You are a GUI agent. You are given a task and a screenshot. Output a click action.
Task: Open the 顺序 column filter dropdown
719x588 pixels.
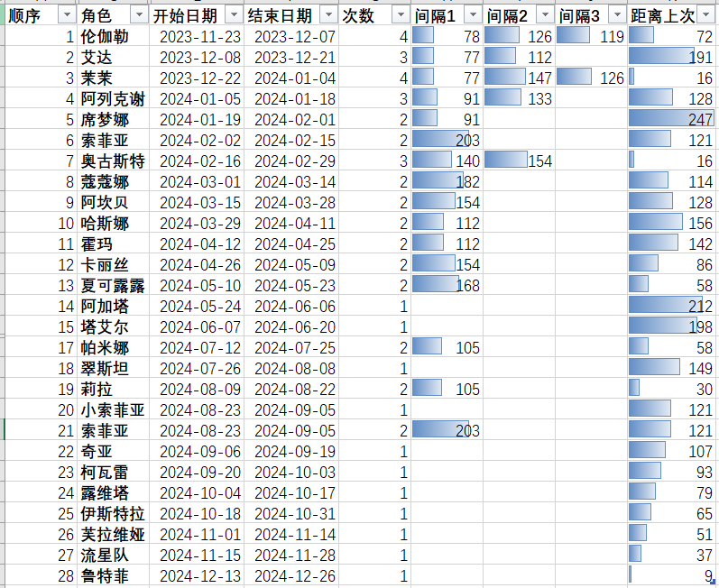(x=67, y=15)
